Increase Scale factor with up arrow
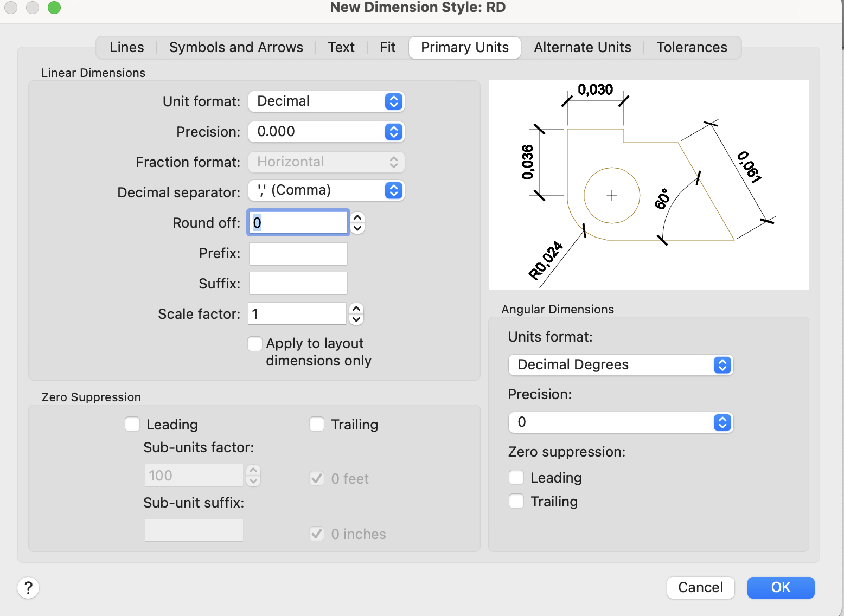Viewport: 844px width, 616px height. pyautogui.click(x=356, y=309)
